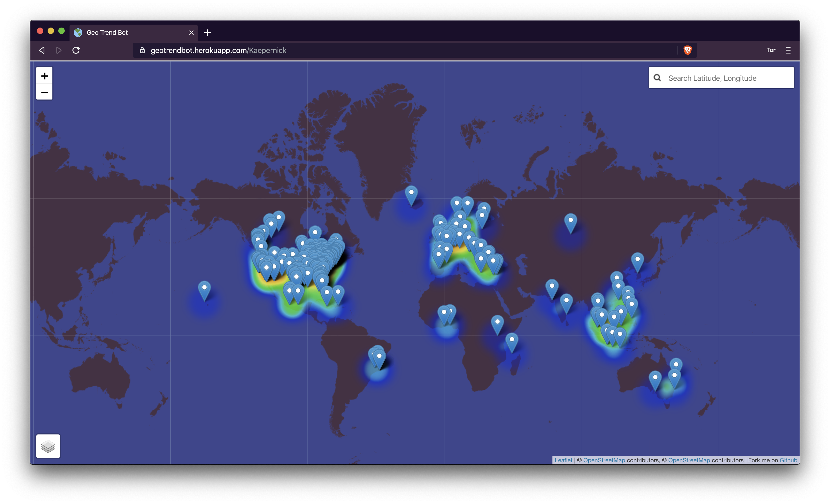Image resolution: width=830 pixels, height=504 pixels.
Task: Open the map layers control
Action: point(48,446)
